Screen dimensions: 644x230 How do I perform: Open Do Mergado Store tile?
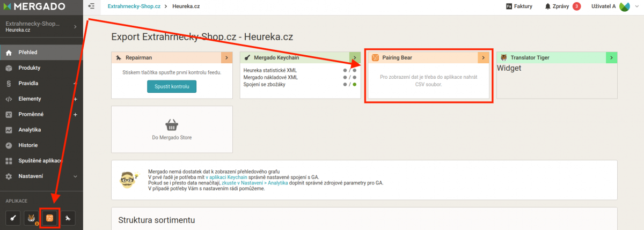coord(172,129)
